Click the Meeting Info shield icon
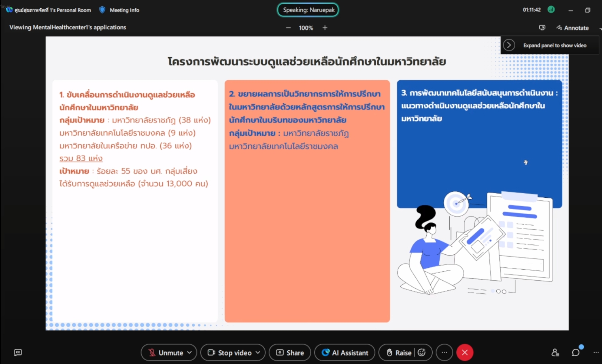The width and height of the screenshot is (602, 364). coord(102,10)
